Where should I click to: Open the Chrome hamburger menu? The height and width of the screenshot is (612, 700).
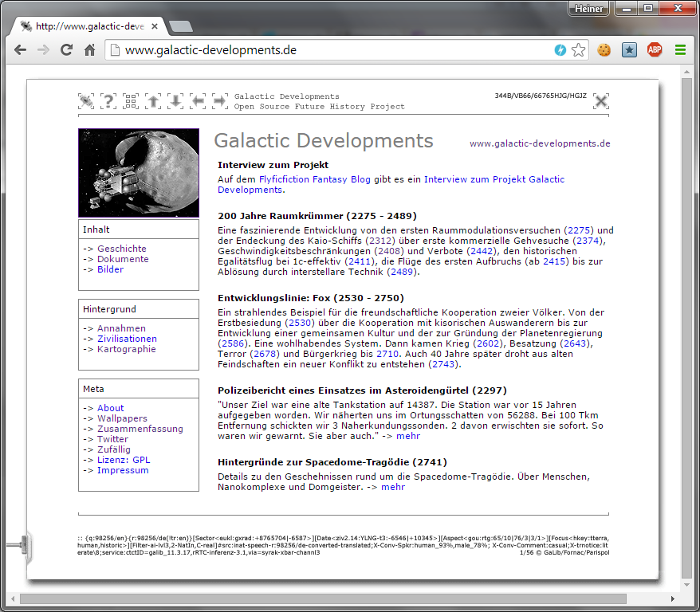coord(680,50)
